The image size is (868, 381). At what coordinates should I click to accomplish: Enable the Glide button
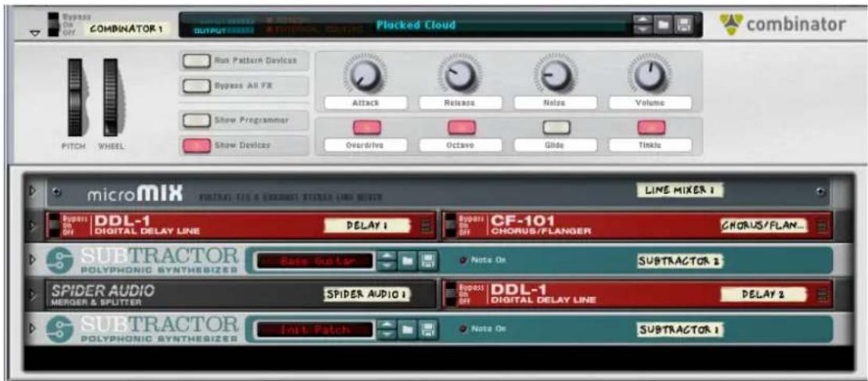[555, 128]
